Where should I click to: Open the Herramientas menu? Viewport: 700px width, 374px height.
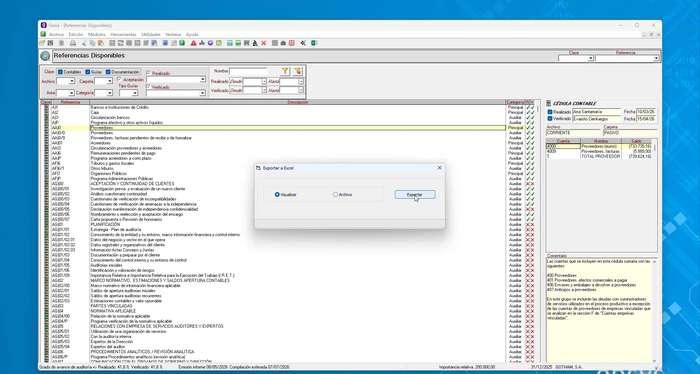tap(123, 34)
